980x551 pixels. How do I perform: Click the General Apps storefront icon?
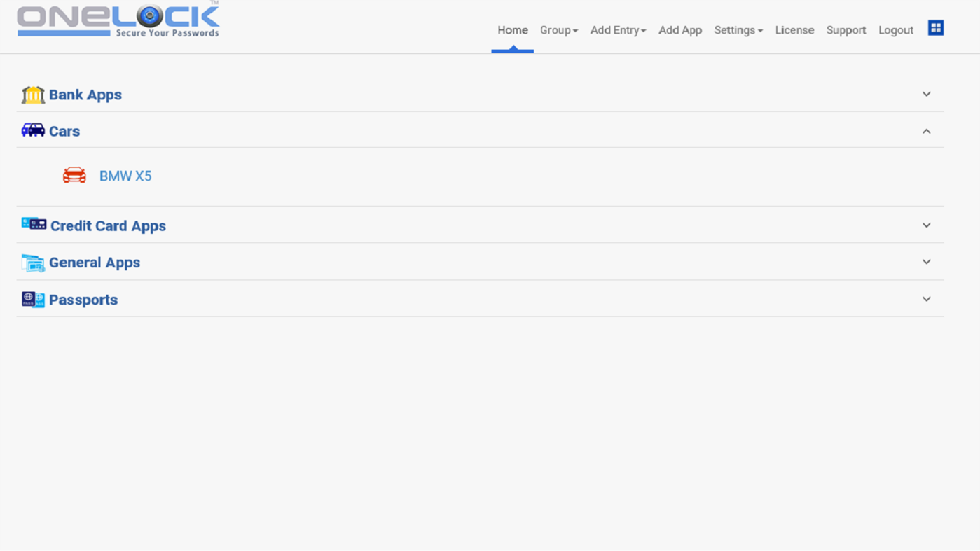pyautogui.click(x=32, y=260)
